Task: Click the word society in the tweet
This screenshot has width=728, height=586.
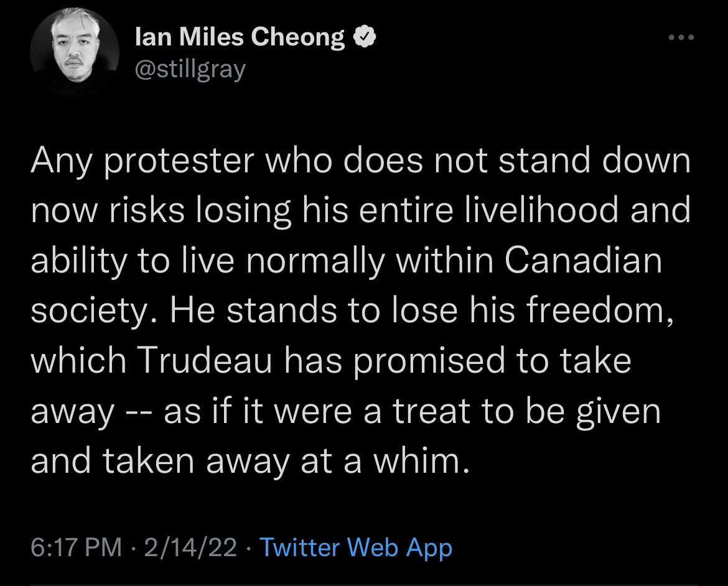Action: [93, 310]
